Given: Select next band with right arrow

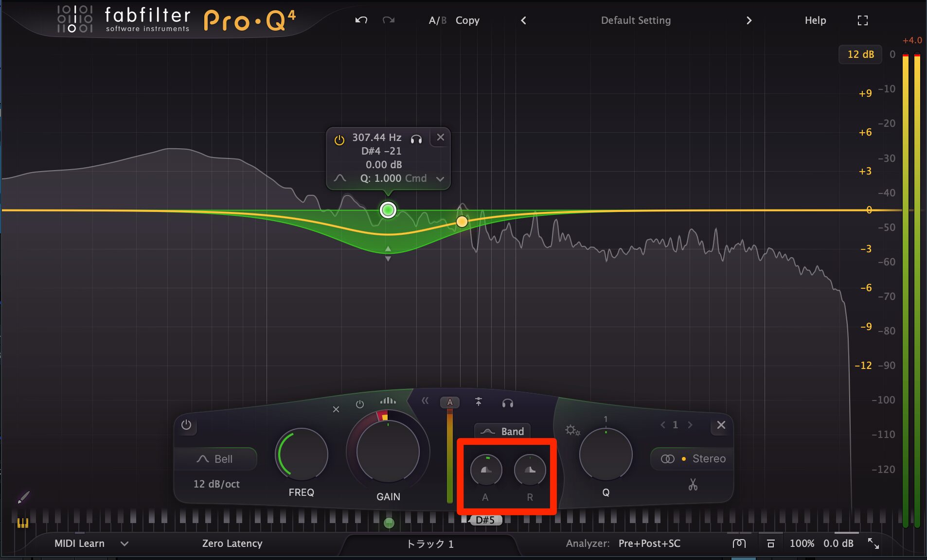Looking at the screenshot, I should [x=690, y=425].
